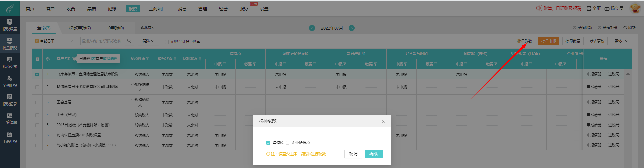Select the 报税记录 sidebar icon

10,100
